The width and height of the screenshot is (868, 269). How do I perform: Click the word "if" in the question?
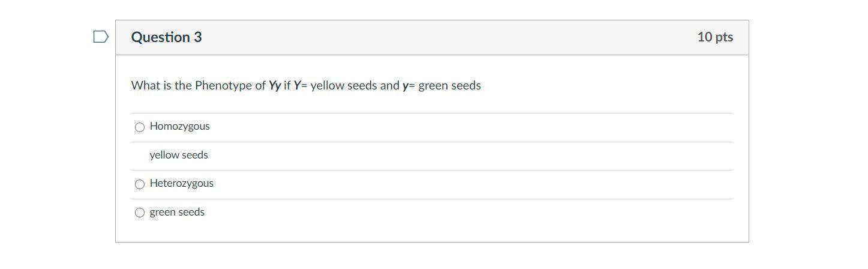click(287, 85)
